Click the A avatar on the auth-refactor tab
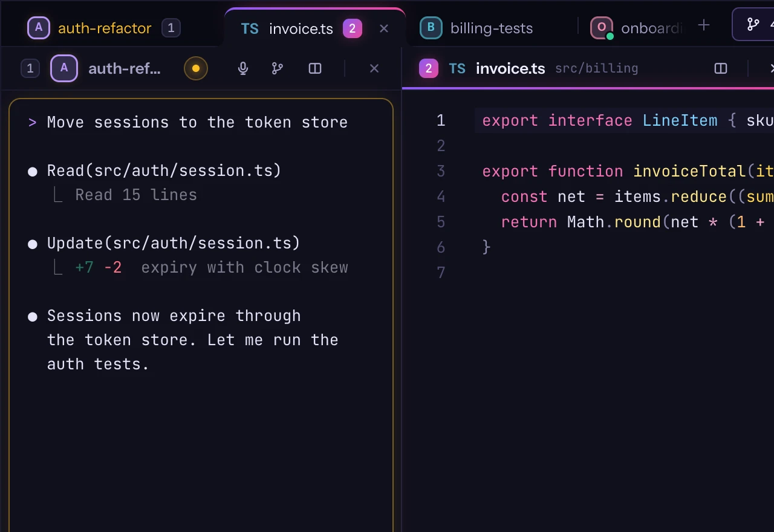774x532 pixels. 39,28
